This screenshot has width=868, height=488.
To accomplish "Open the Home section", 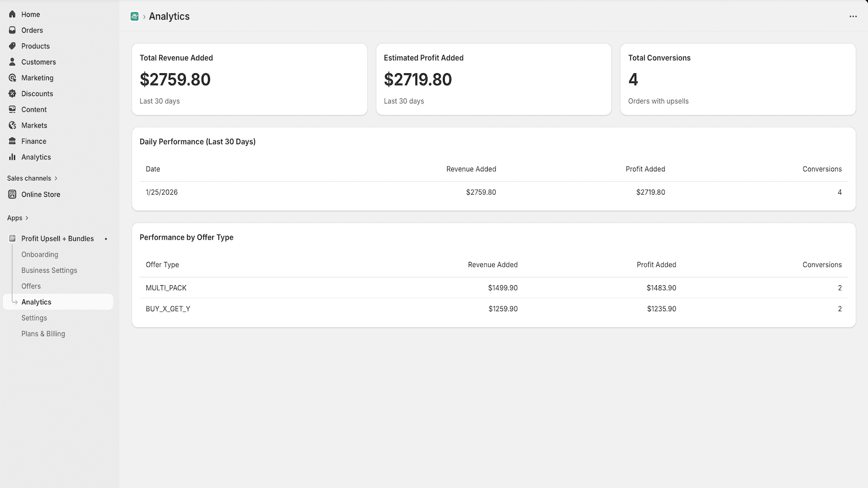I will pos(30,14).
